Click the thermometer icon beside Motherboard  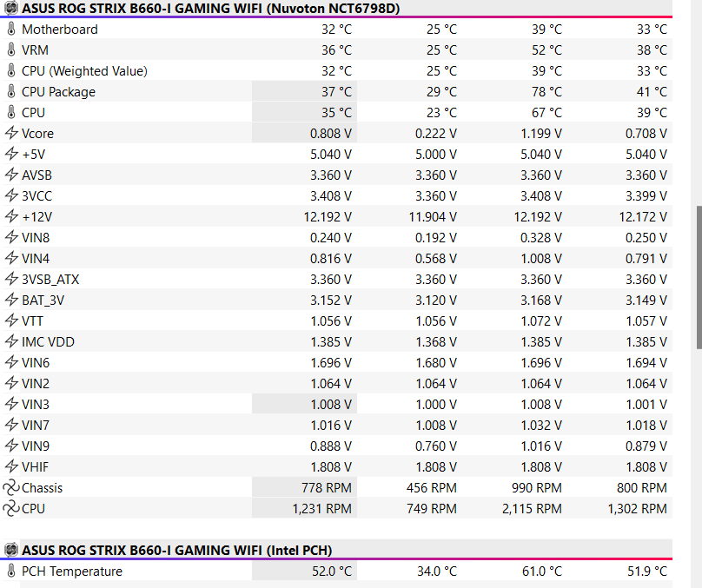pos(11,29)
